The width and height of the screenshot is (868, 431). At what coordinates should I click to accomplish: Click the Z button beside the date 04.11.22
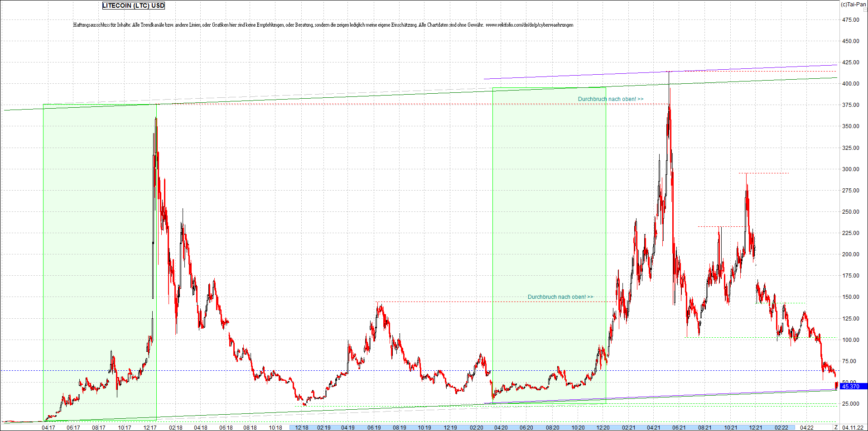pyautogui.click(x=836, y=427)
